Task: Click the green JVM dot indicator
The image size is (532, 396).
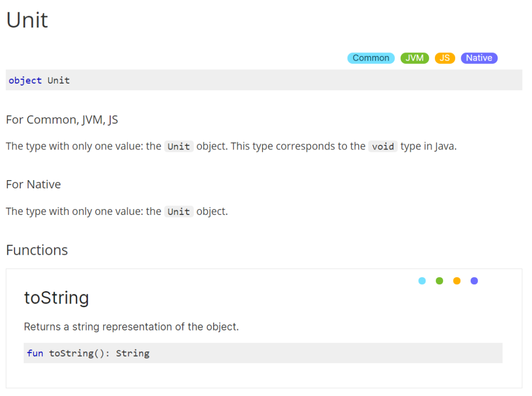Action: point(440,281)
